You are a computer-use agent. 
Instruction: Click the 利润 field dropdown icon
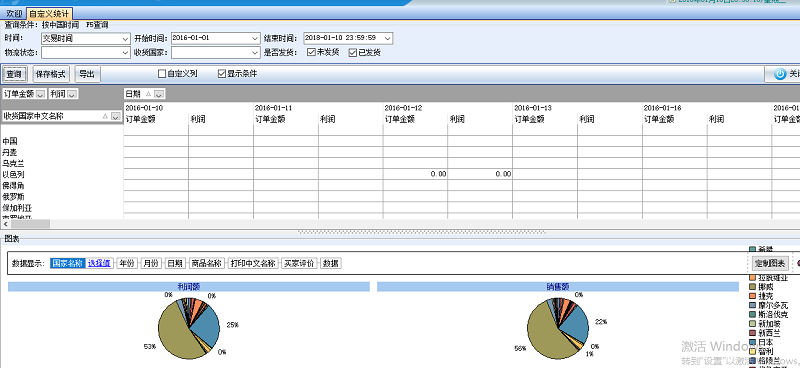click(x=72, y=94)
